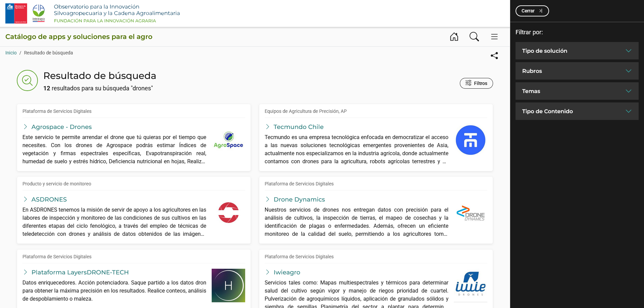This screenshot has height=308, width=644.
Task: Click the Observatorio para la Innovación header text
Action: point(117,10)
